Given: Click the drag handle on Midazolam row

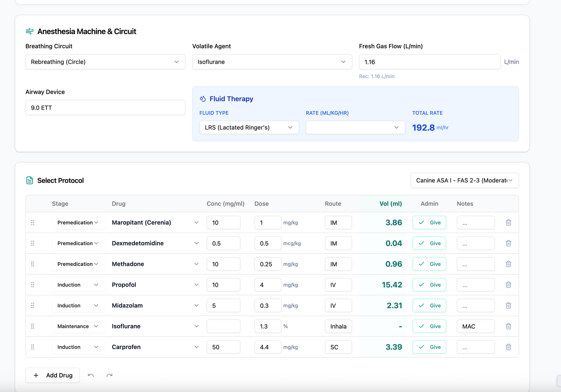Looking at the screenshot, I should point(33,306).
